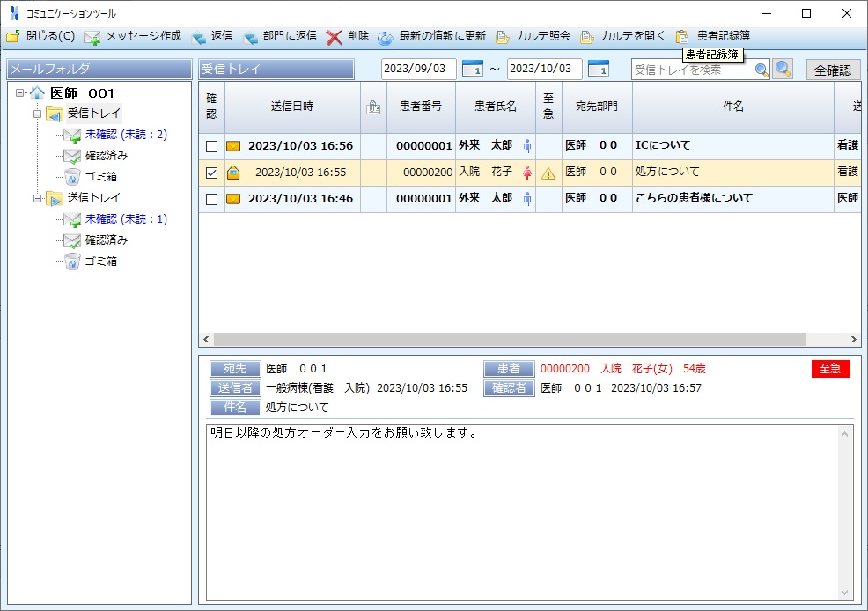This screenshot has height=611, width=868.
Task: Collapse the 受信トレイ tree node
Action: tap(38, 114)
